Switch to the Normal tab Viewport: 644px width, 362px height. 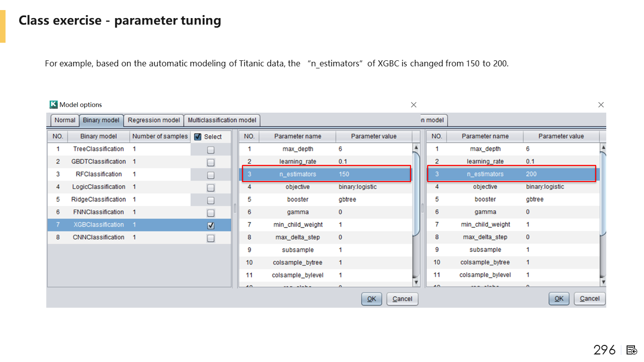[65, 120]
